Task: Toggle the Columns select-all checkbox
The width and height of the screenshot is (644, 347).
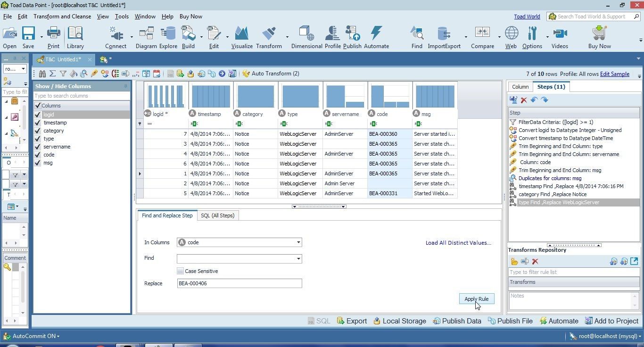Action: tap(38, 106)
